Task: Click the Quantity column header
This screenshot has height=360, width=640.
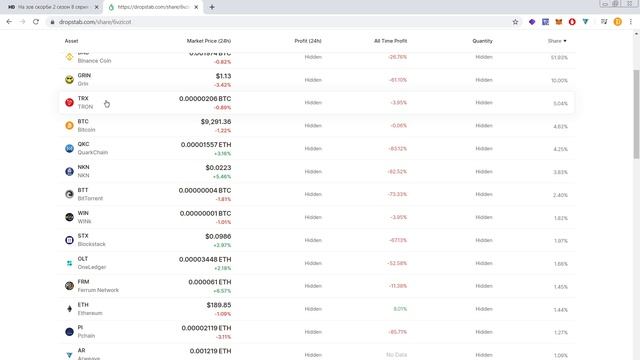Action: tap(482, 41)
